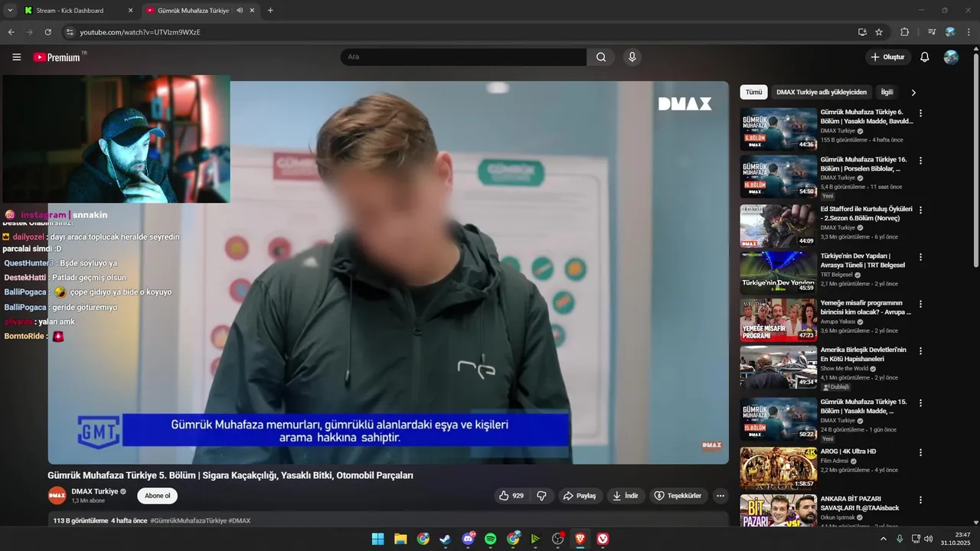The width and height of the screenshot is (980, 551).
Task: Open the volume icon in system tray
Action: pos(929,539)
